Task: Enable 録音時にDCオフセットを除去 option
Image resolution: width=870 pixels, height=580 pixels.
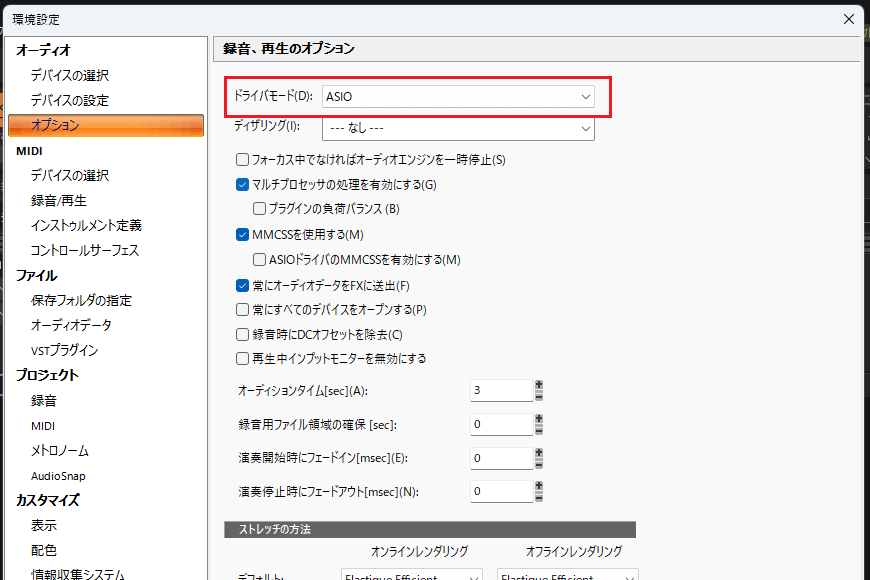Action: click(x=242, y=335)
